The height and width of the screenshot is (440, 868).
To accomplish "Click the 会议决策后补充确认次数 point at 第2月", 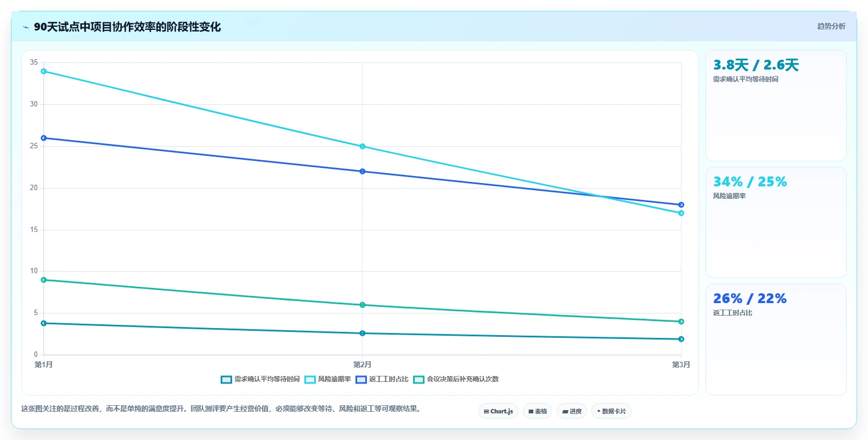I will coord(363,305).
